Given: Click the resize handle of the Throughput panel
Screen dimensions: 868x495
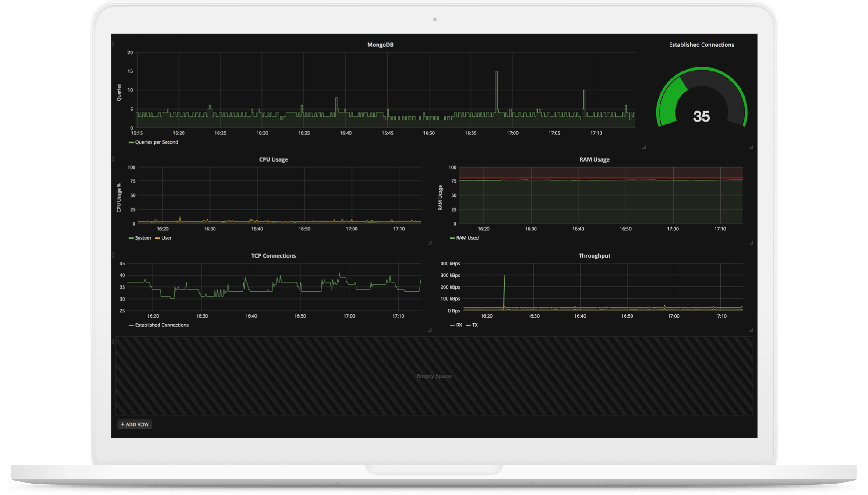Looking at the screenshot, I should (x=751, y=330).
